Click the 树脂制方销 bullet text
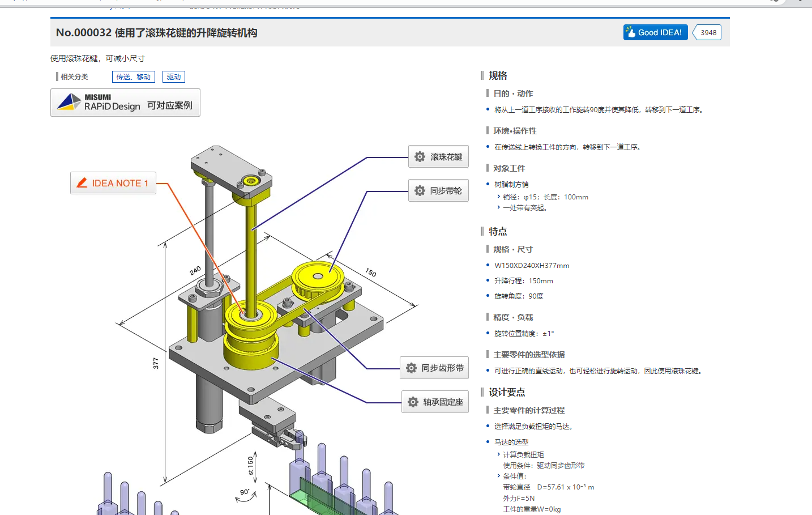 (x=511, y=185)
